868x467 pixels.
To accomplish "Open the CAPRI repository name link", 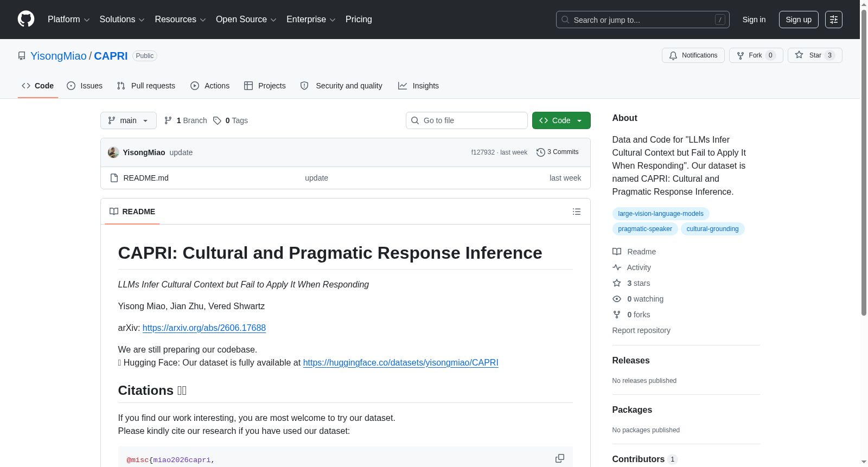I will tap(111, 56).
